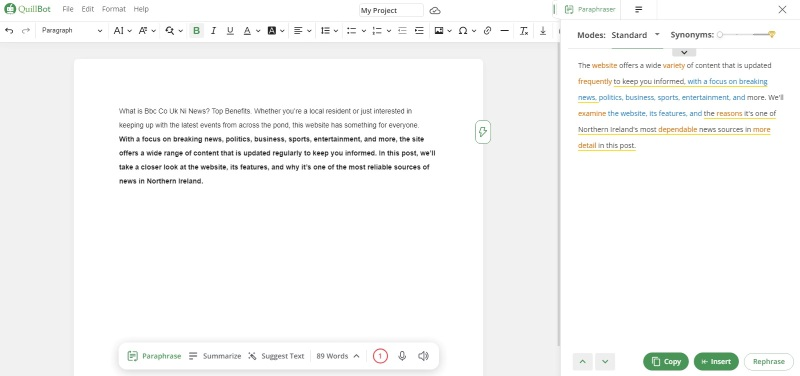Open the insert image options

(443, 31)
